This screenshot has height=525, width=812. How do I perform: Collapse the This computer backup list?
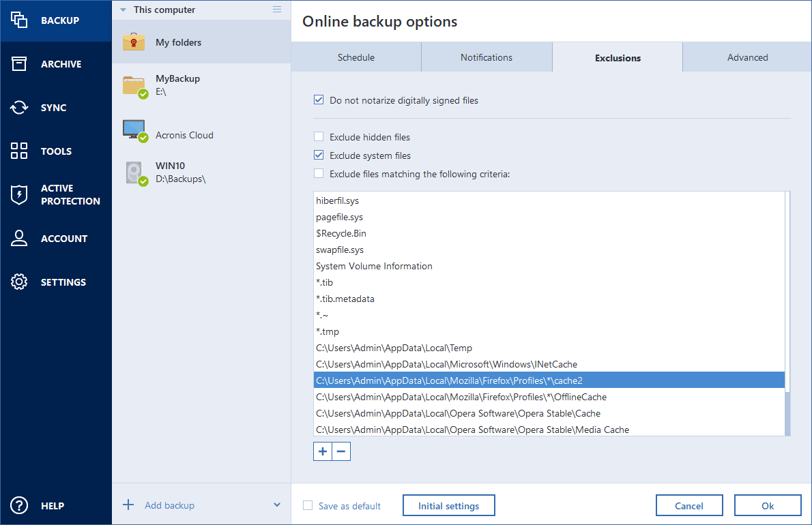[124, 10]
